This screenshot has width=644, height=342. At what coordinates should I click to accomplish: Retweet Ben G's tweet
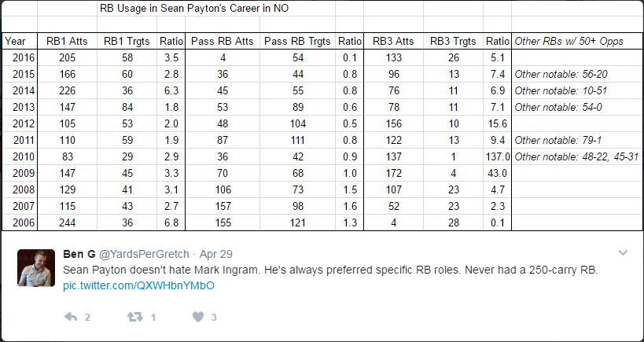[x=136, y=317]
